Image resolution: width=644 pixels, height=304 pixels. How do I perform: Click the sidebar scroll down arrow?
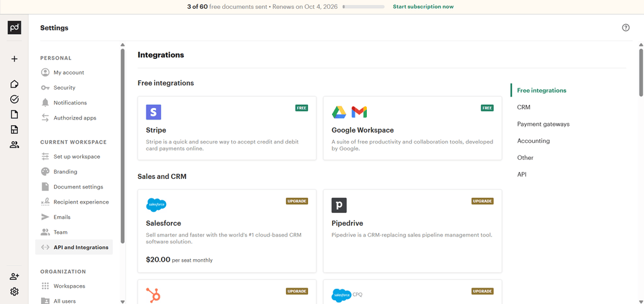[122, 301]
